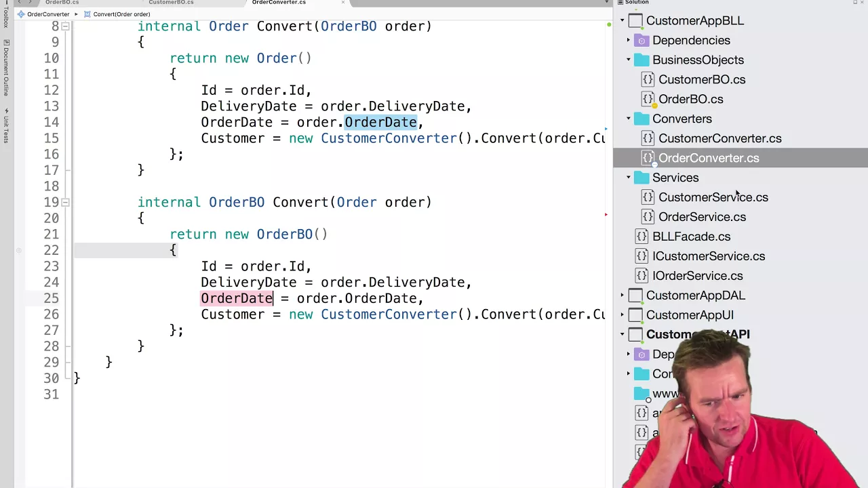Switch to the CustomerBO.cs tab
The height and width of the screenshot is (488, 868).
coord(171,3)
